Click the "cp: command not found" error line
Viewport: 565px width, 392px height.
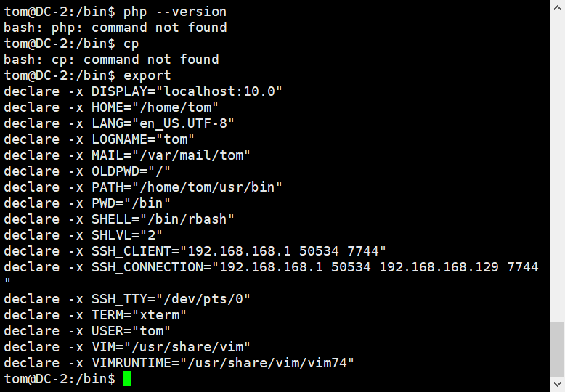pos(111,60)
